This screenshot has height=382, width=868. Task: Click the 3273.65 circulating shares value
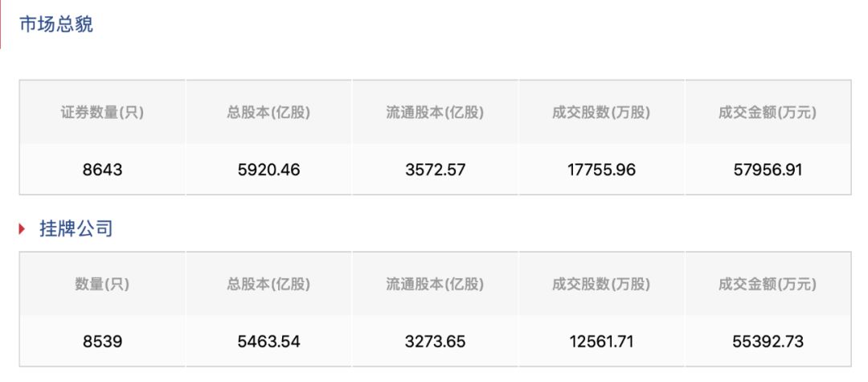(x=435, y=341)
